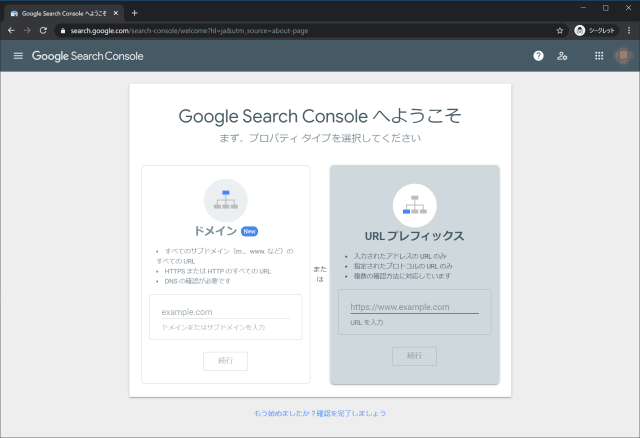Click '指定されたプロトコルの URL のみ' text
Screen dimensions: 640x438
tap(403, 266)
